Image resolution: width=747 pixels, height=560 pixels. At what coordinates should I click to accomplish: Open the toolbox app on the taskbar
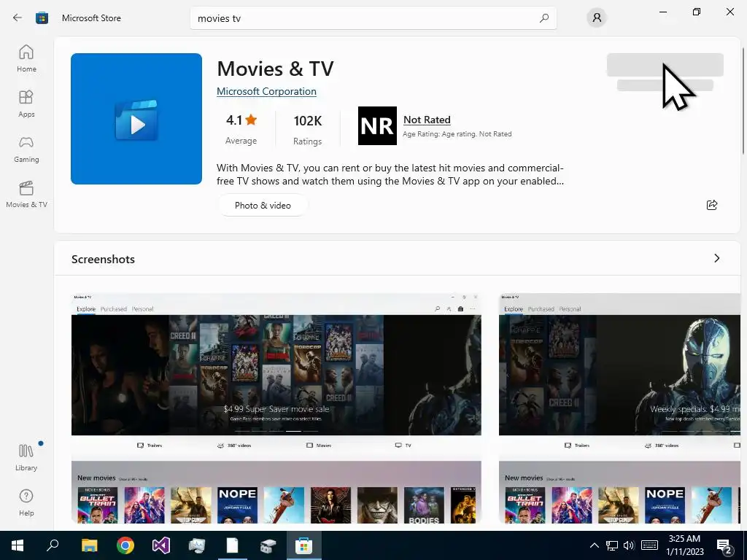[268, 545]
